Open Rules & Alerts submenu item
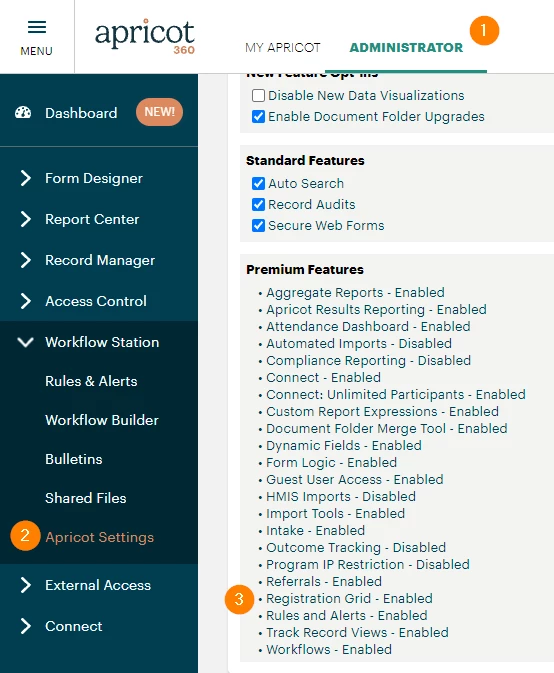This screenshot has width=554, height=673. coord(91,381)
